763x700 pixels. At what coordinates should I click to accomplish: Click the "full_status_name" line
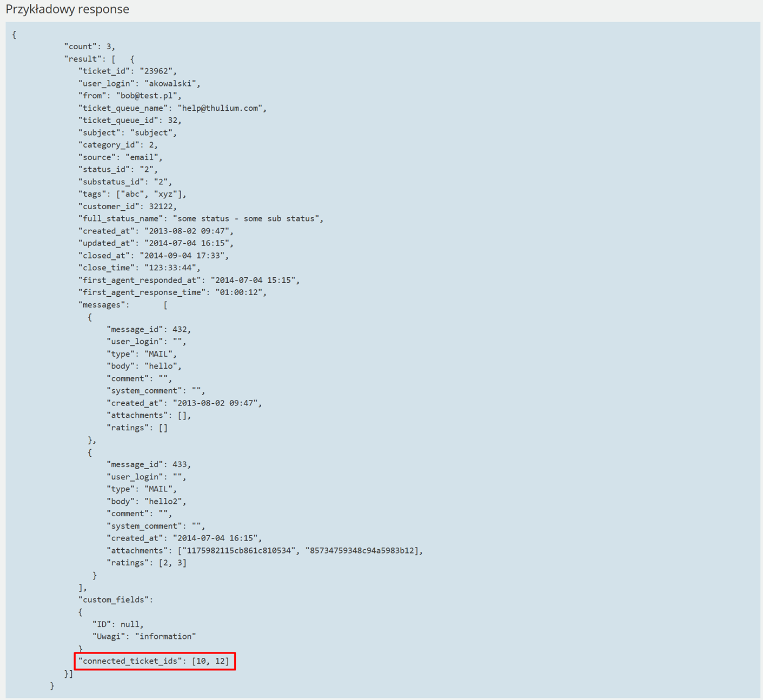pyautogui.click(x=201, y=219)
